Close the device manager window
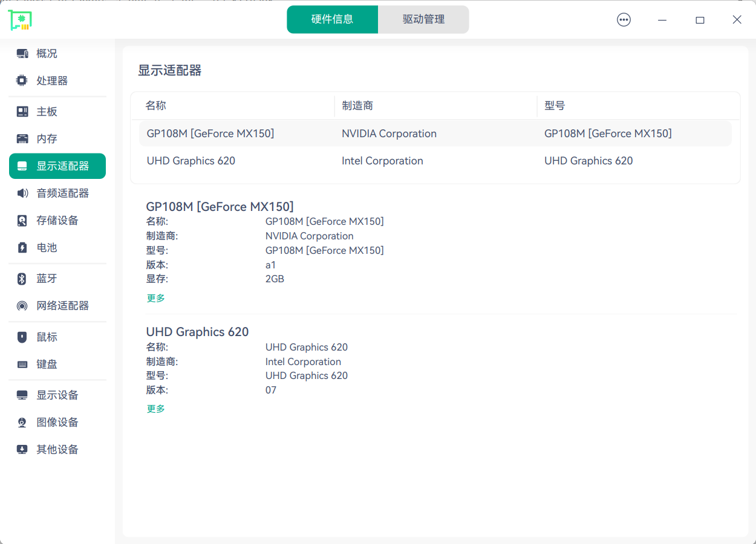 737,20
